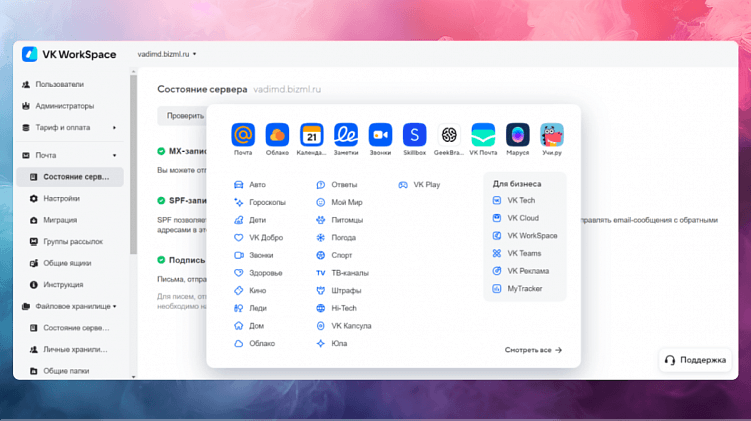Click the Поддержка support button
The height and width of the screenshot is (421, 751).
(695, 360)
